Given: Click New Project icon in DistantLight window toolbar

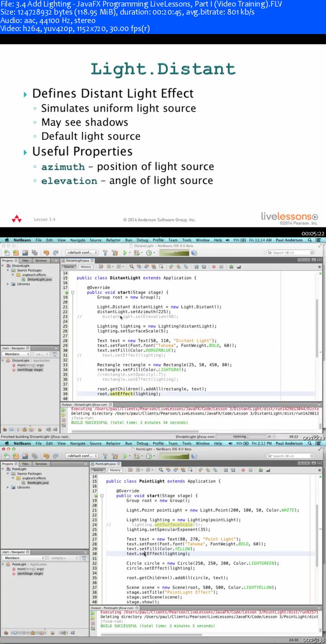Looking at the screenshot, I should [15, 253].
